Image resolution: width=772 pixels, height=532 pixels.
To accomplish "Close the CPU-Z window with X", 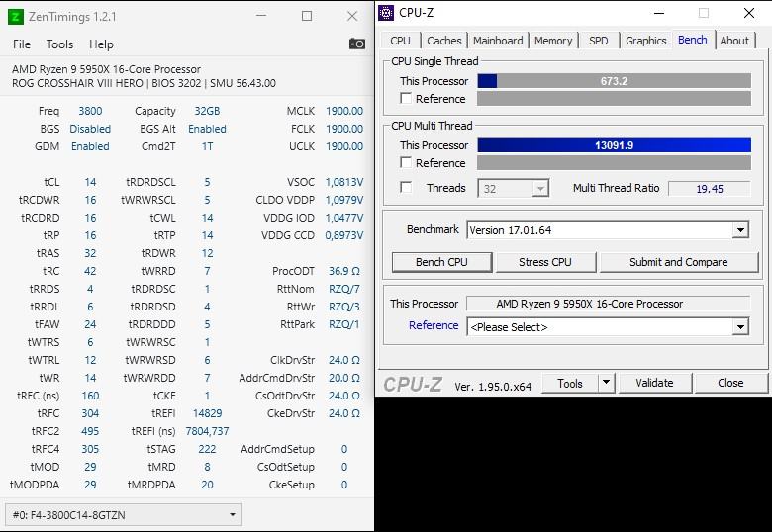I will coord(749,13).
